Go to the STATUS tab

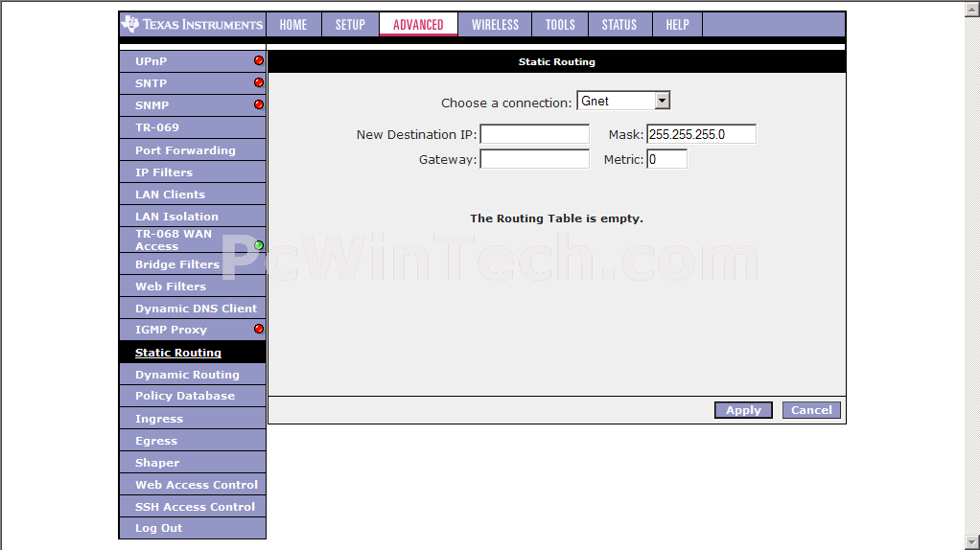pos(618,25)
